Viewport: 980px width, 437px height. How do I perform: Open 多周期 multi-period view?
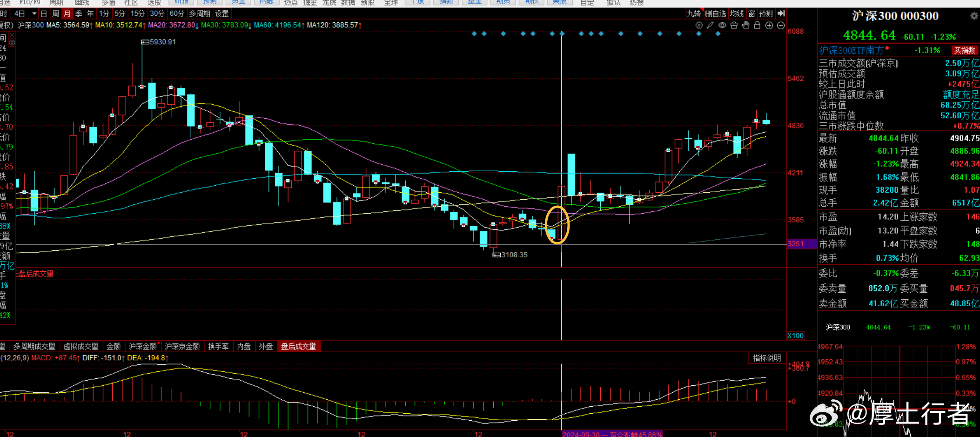[x=200, y=14]
